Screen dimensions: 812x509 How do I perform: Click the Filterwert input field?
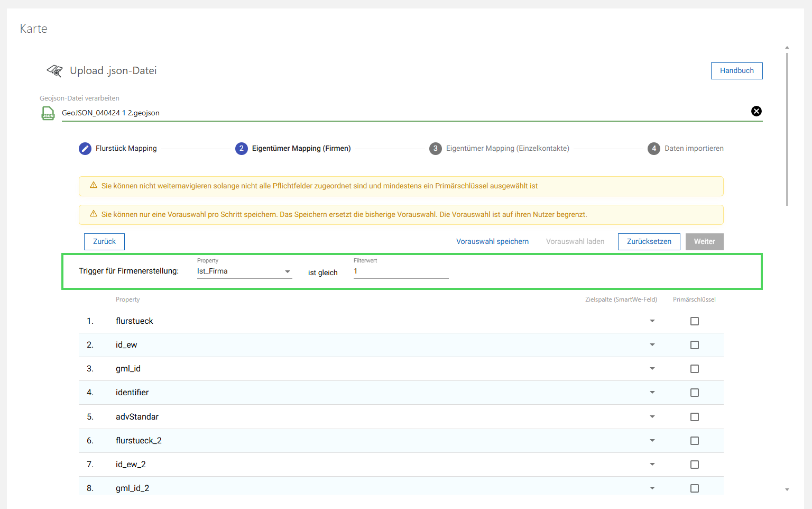(x=400, y=271)
